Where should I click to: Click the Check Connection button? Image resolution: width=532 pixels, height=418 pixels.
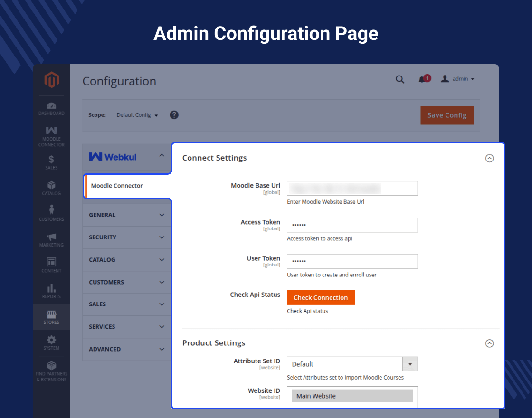pyautogui.click(x=321, y=297)
